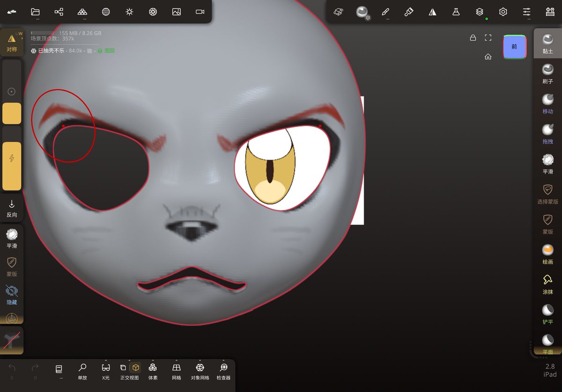Select the 移动 move tool
Image resolution: width=562 pixels, height=392 pixels.
(547, 103)
